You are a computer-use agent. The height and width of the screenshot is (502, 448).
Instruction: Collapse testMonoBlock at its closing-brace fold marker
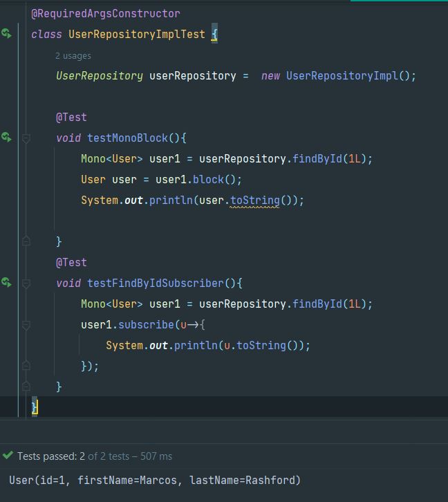(x=26, y=241)
